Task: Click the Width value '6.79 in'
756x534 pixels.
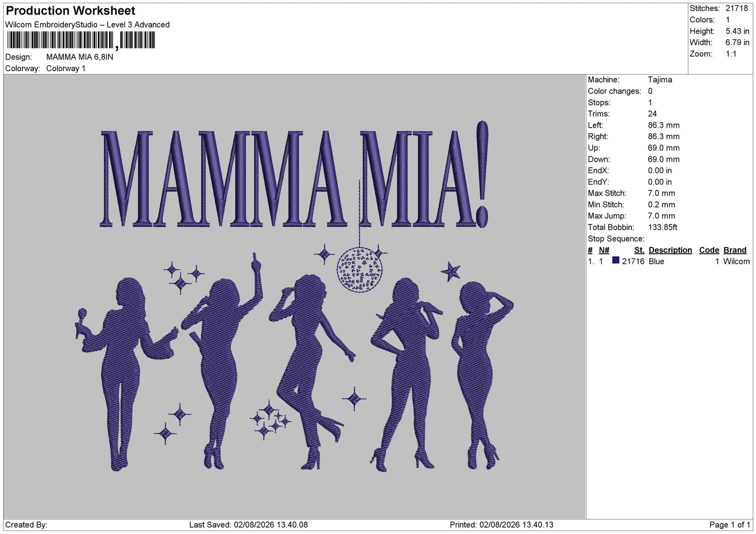Action: point(737,42)
